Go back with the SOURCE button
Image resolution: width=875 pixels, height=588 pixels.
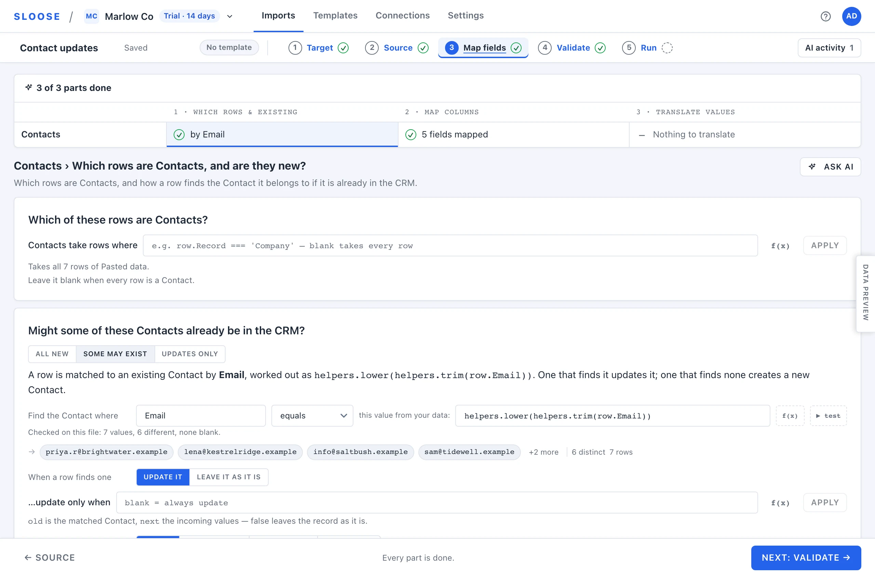pyautogui.click(x=50, y=558)
